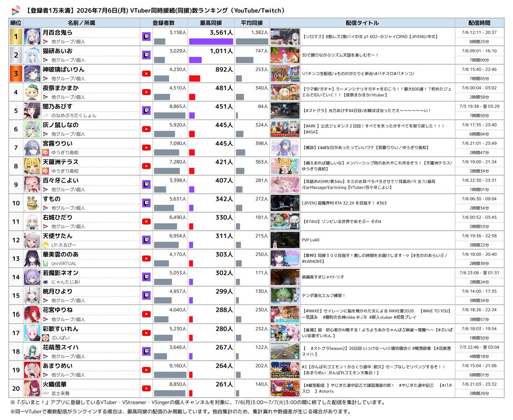Open the #7dtd stream thumbnail
This screenshot has height=420, width=513.
click(x=285, y=221)
